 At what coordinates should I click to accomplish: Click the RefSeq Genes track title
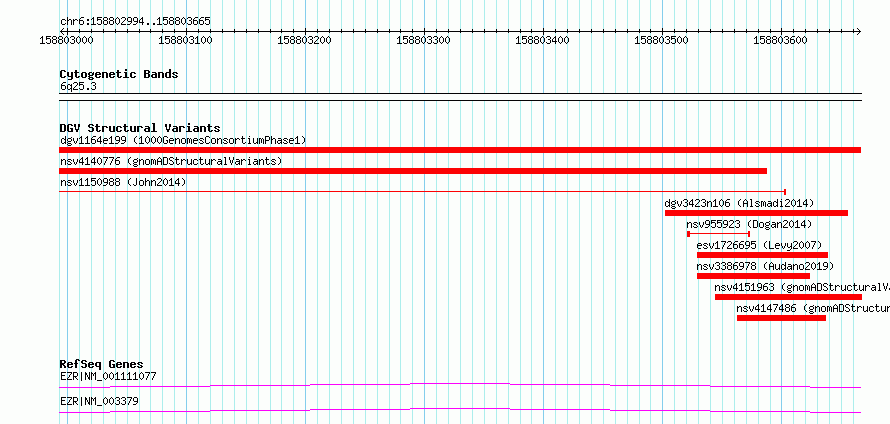pos(101,364)
